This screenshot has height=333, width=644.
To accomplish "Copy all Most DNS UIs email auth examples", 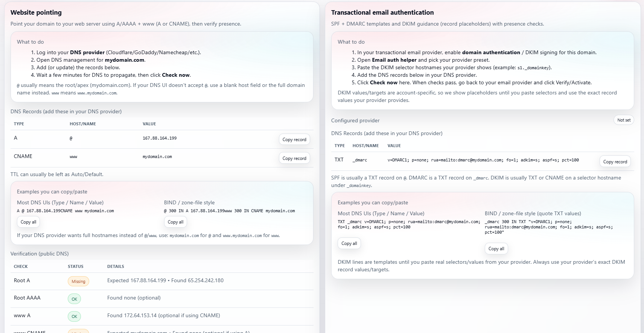I will [x=349, y=243].
